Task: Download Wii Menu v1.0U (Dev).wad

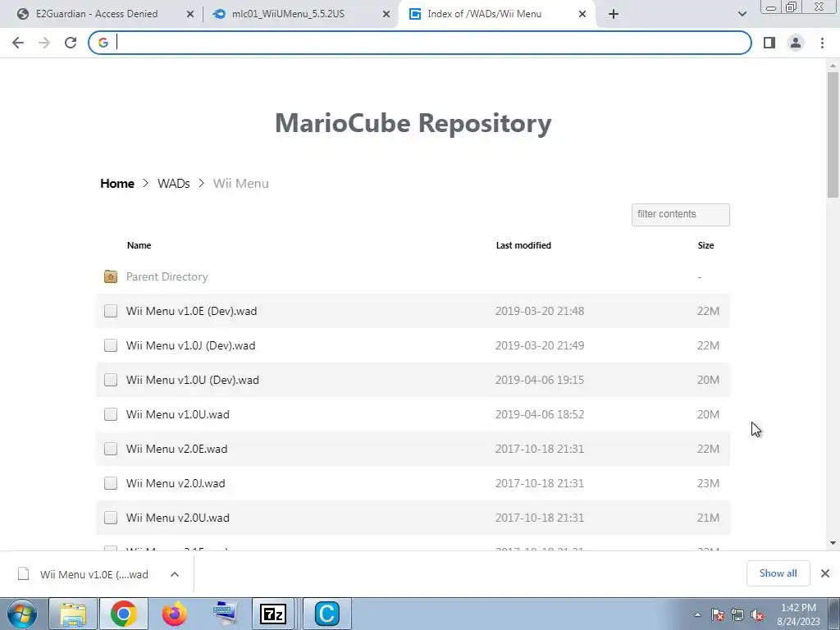Action: (x=192, y=380)
